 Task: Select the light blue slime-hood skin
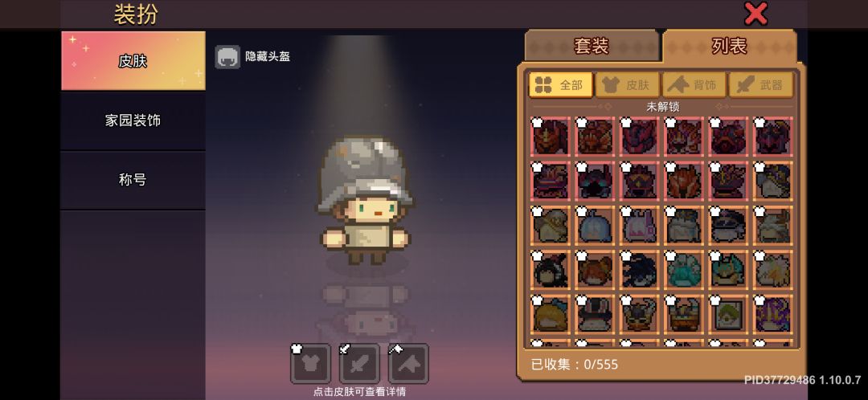click(595, 225)
